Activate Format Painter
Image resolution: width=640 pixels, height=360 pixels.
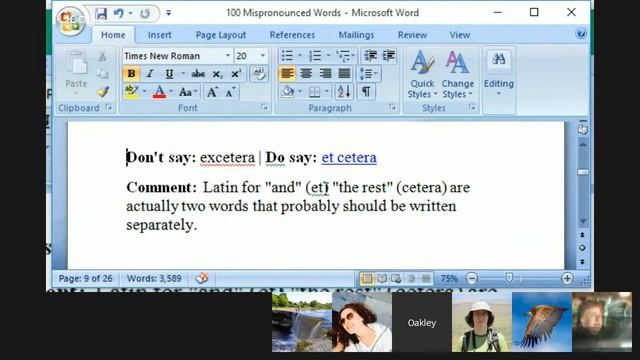click(x=102, y=91)
